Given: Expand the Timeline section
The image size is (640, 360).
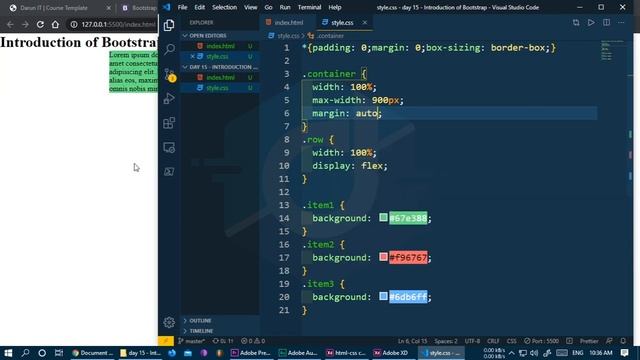Looking at the screenshot, I should (220, 331).
